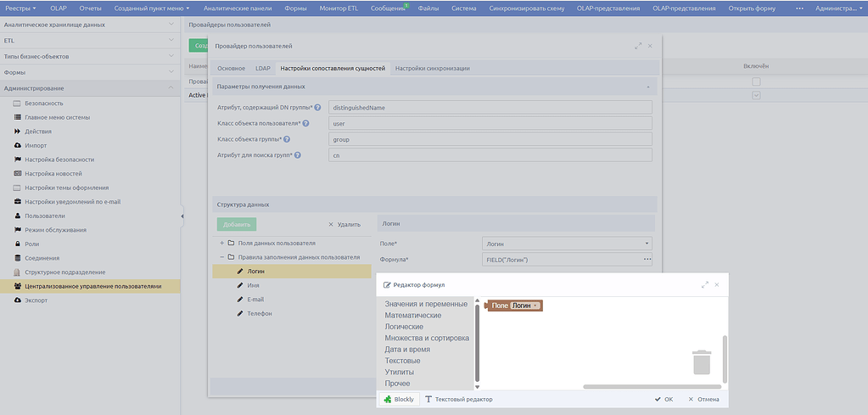Open Режим обслуживания item

(x=55, y=230)
